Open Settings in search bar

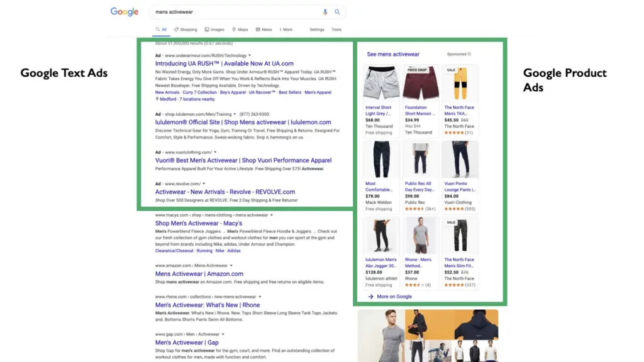[317, 30]
